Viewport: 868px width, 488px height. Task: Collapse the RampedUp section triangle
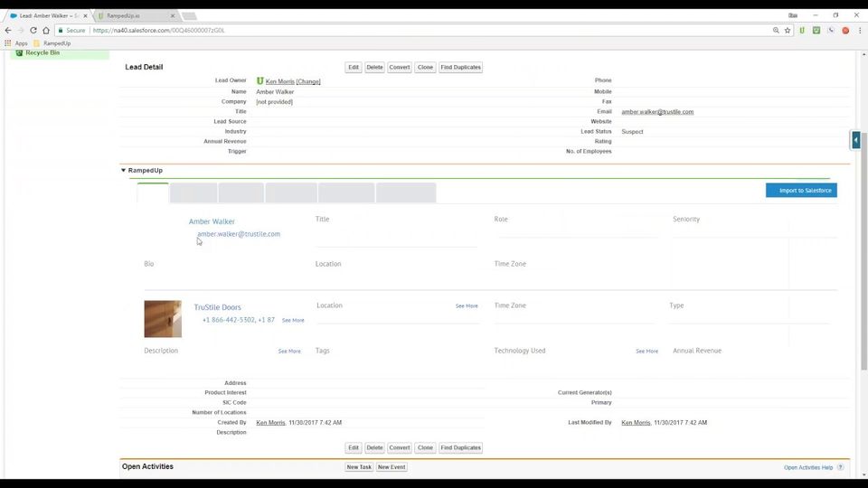(x=124, y=171)
